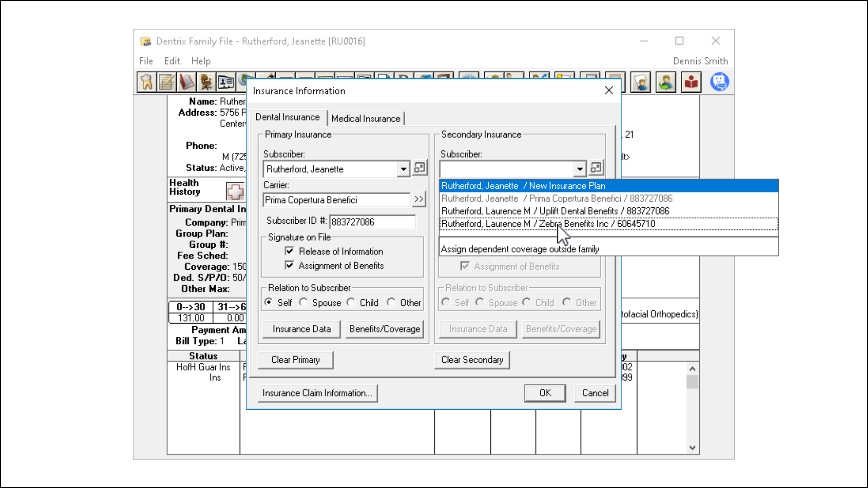This screenshot has height=488, width=868.
Task: Click the Ledger notepad toolbar icon
Action: tap(166, 82)
